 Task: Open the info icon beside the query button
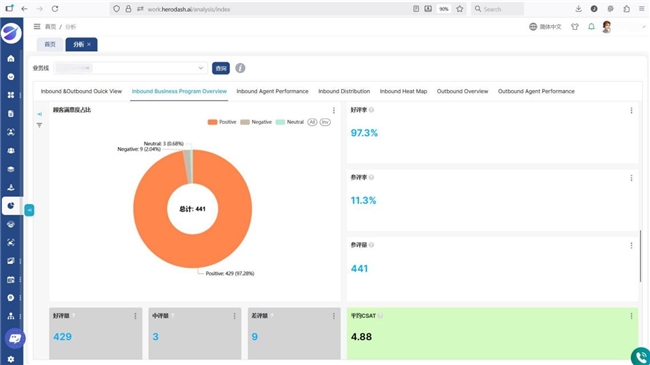click(240, 68)
